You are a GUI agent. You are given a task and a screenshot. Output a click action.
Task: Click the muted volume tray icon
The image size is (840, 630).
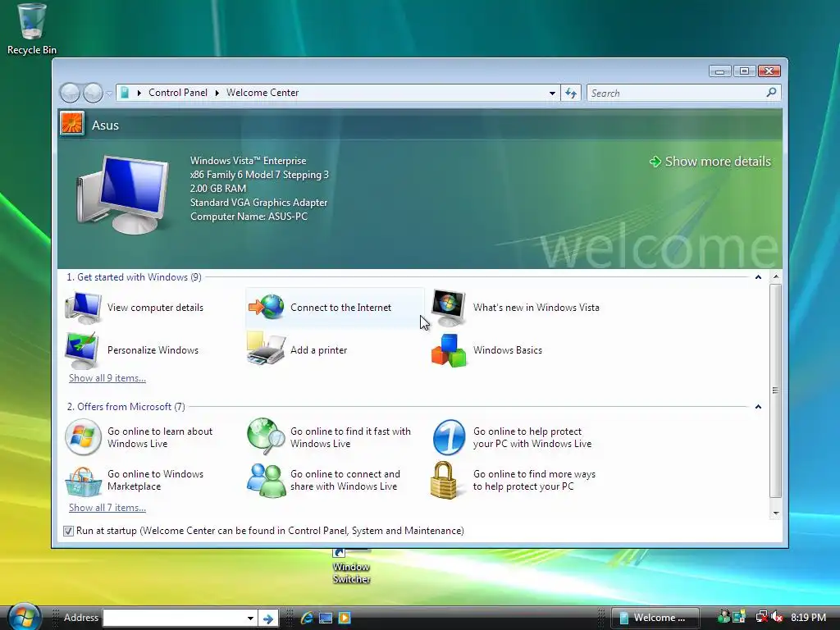coord(777,617)
